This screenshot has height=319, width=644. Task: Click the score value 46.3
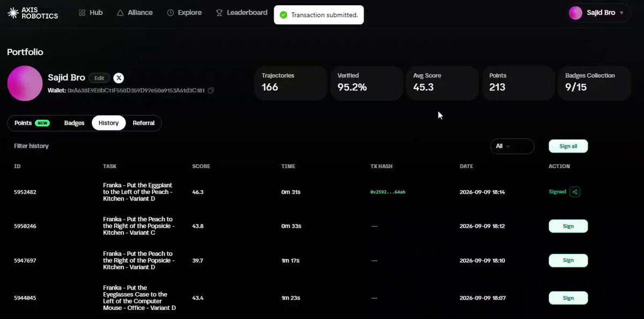pos(198,192)
